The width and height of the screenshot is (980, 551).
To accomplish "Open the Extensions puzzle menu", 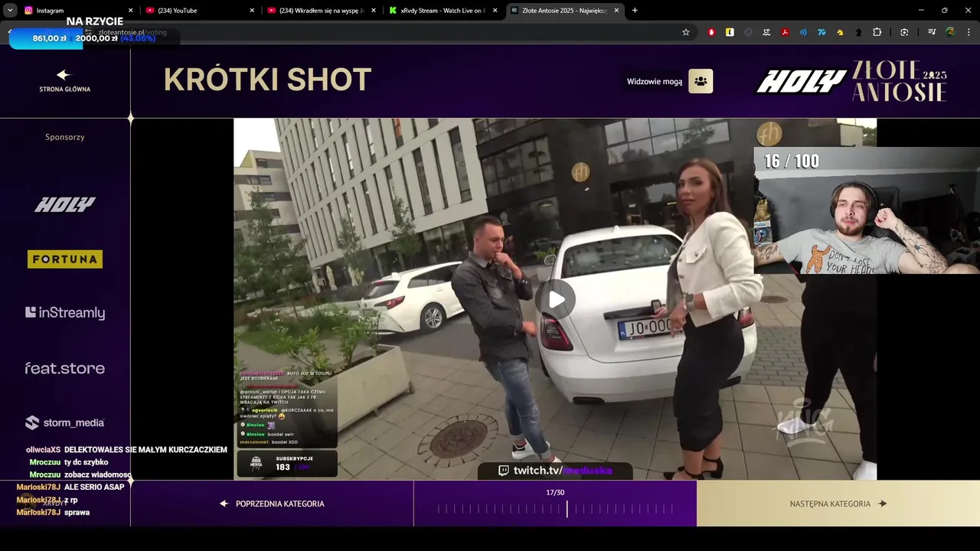I will pos(877,32).
